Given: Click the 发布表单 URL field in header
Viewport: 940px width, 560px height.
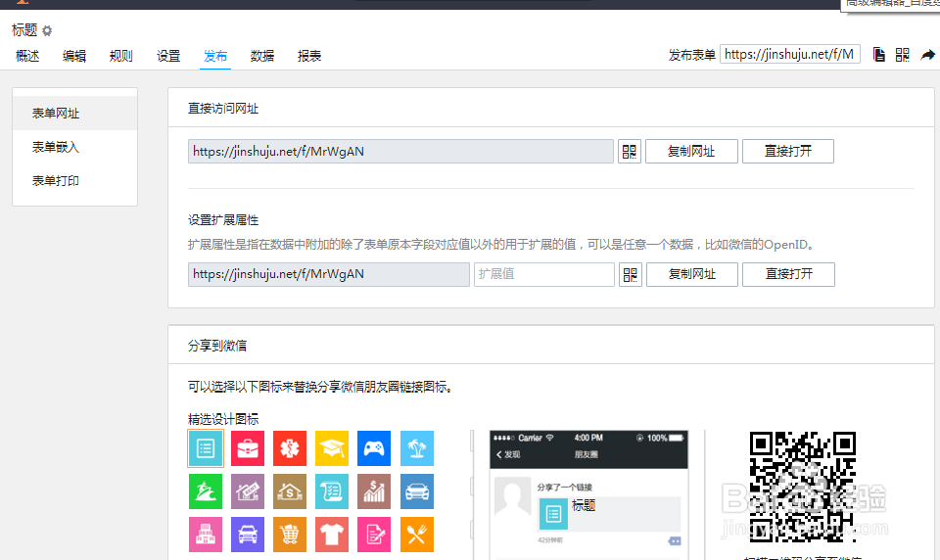Looking at the screenshot, I should click(x=789, y=55).
